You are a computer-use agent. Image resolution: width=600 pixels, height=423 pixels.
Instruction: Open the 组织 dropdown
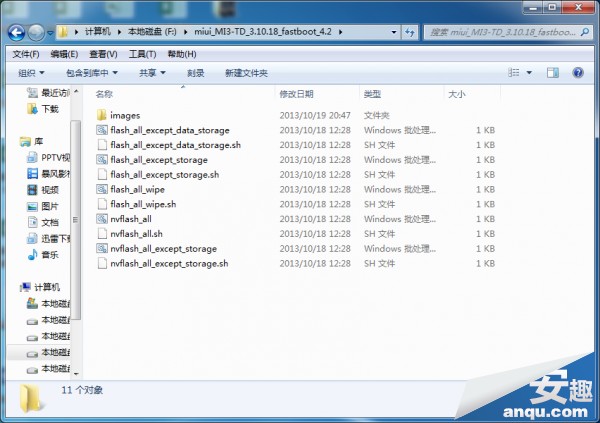click(31, 73)
